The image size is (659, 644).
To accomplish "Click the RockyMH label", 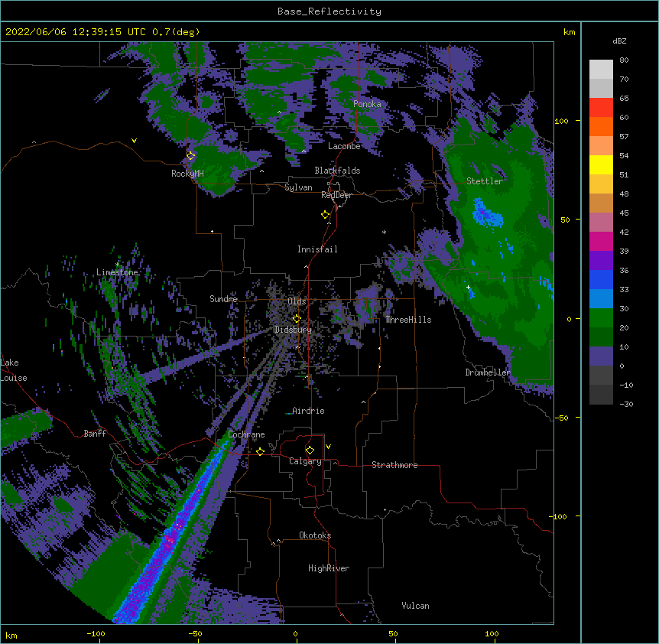I will tap(187, 174).
